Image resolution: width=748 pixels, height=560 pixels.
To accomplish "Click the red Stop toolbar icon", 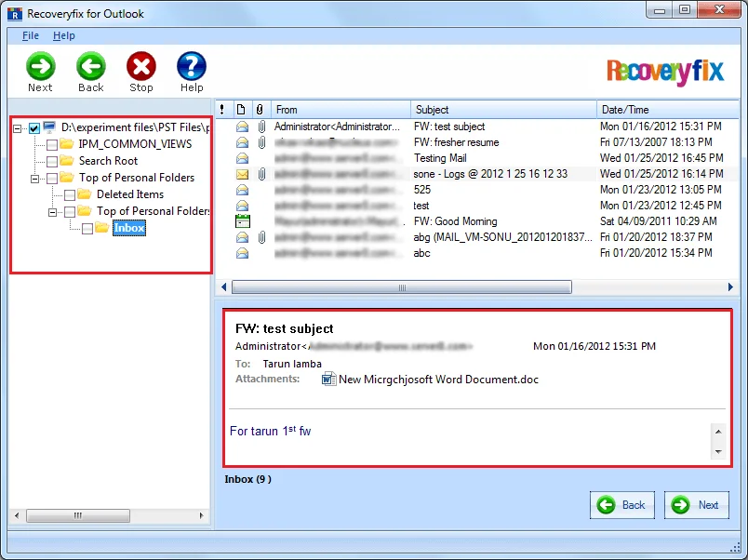I will (x=141, y=66).
